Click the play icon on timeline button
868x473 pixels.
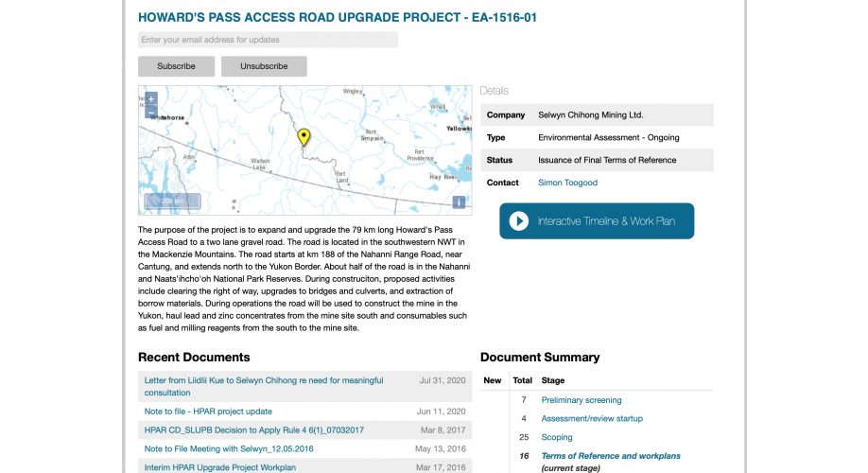(x=519, y=221)
